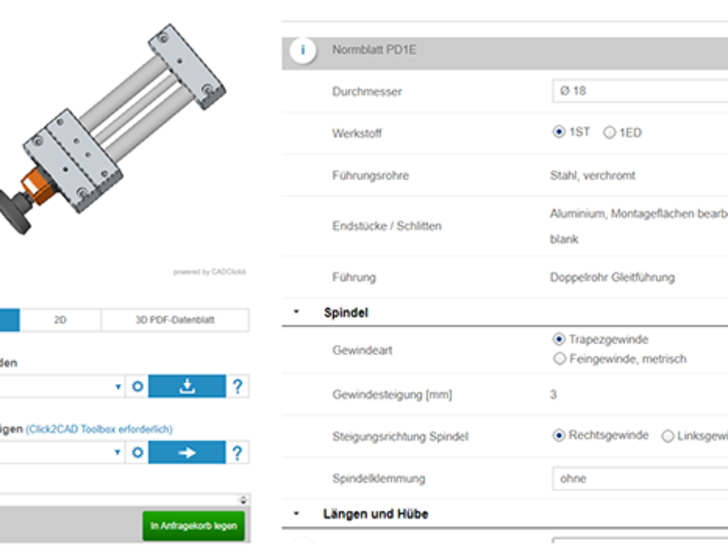Open the Durchmesser dropdown showing Ø 18

[640, 91]
